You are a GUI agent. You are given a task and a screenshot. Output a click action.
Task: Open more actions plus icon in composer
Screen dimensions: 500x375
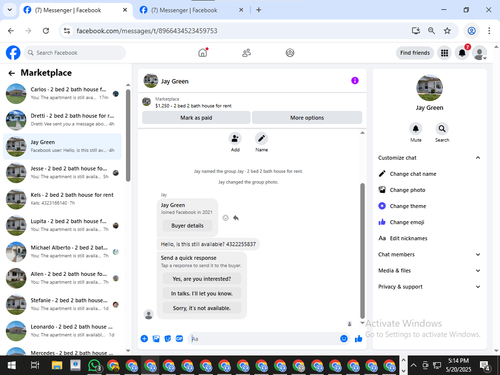144,339
